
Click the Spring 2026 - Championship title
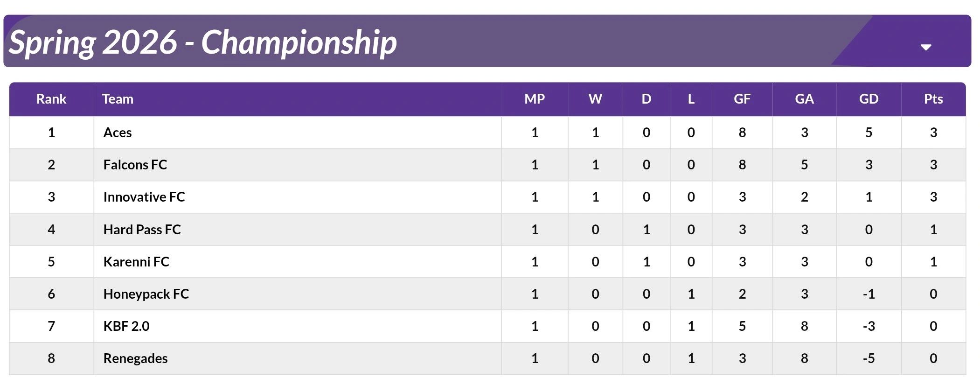pos(203,42)
